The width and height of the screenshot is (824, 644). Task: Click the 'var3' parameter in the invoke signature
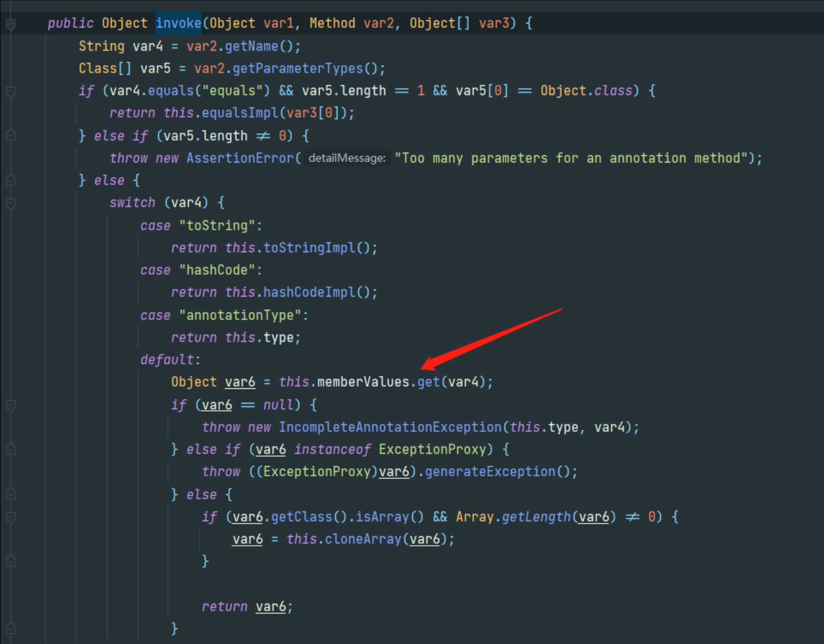pyautogui.click(x=494, y=23)
